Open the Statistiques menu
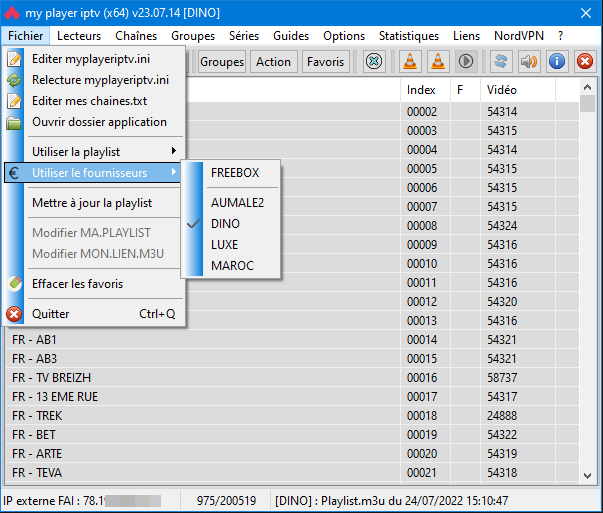The width and height of the screenshot is (603, 513). tap(409, 36)
